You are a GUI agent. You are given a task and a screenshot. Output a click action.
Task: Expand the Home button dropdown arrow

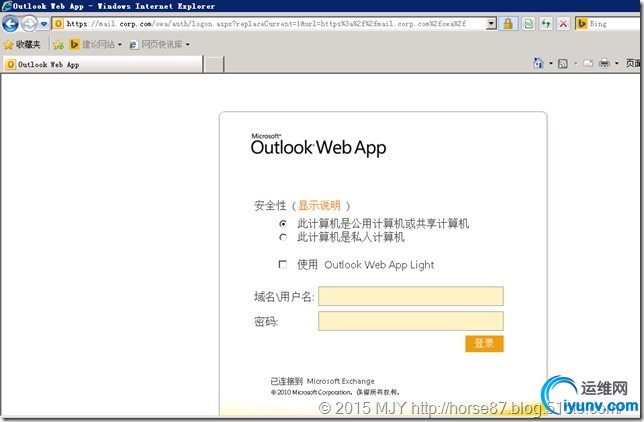551,63
